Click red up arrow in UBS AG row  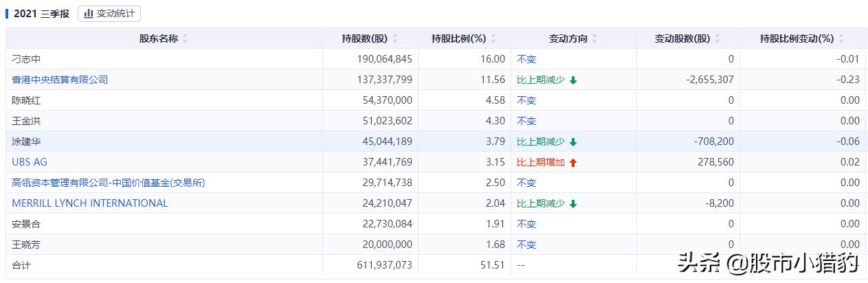[573, 163]
